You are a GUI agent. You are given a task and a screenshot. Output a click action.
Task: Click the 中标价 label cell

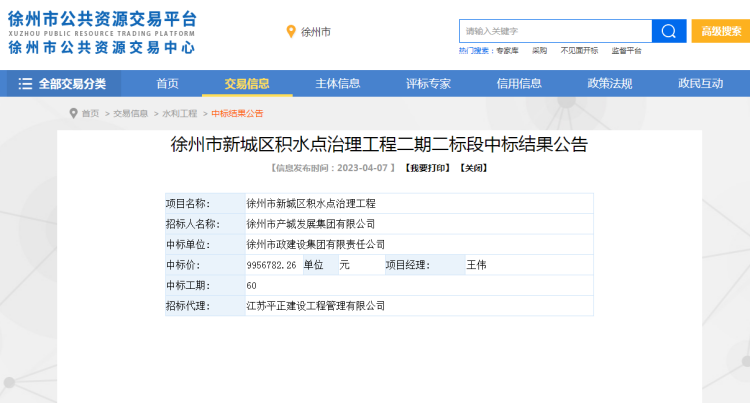click(205, 265)
